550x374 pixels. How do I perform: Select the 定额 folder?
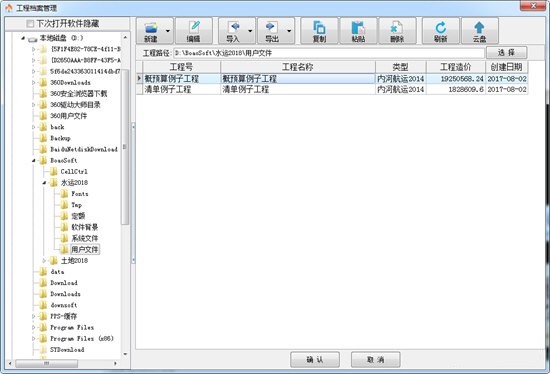[x=78, y=216]
